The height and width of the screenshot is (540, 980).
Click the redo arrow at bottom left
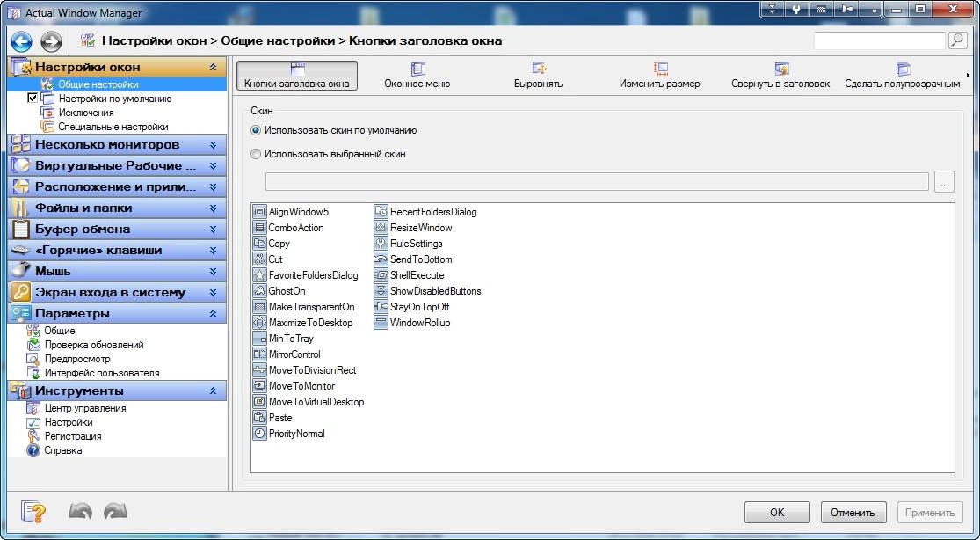coord(115,511)
